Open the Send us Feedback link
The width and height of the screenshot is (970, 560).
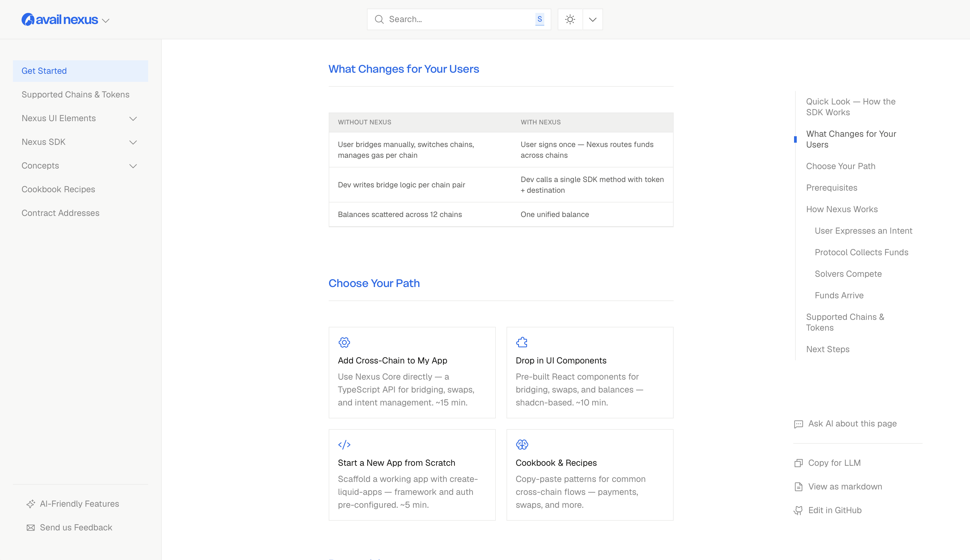tap(76, 528)
